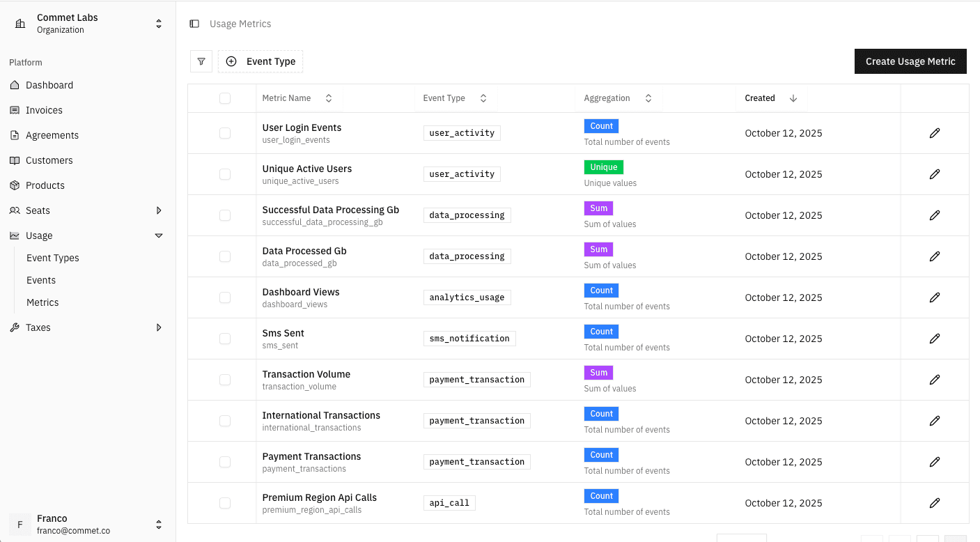
Task: Open the Metrics page in the sidebar
Action: coord(43,302)
